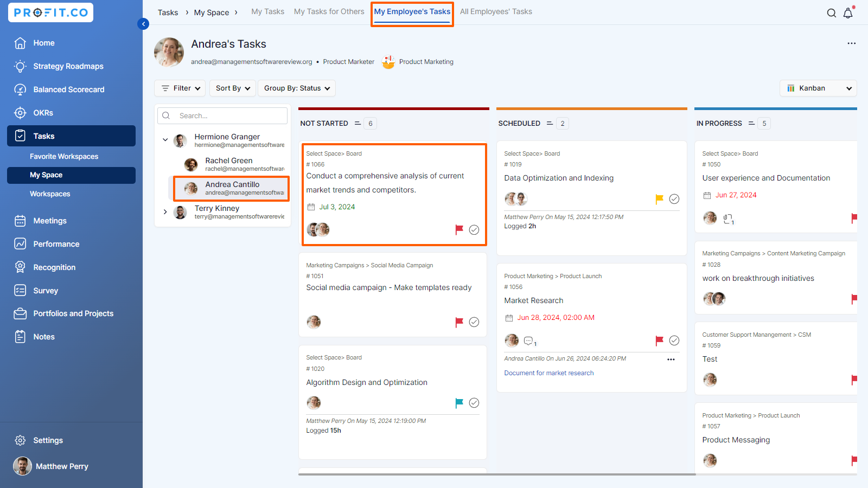Click the red flag on task 1066

point(459,229)
